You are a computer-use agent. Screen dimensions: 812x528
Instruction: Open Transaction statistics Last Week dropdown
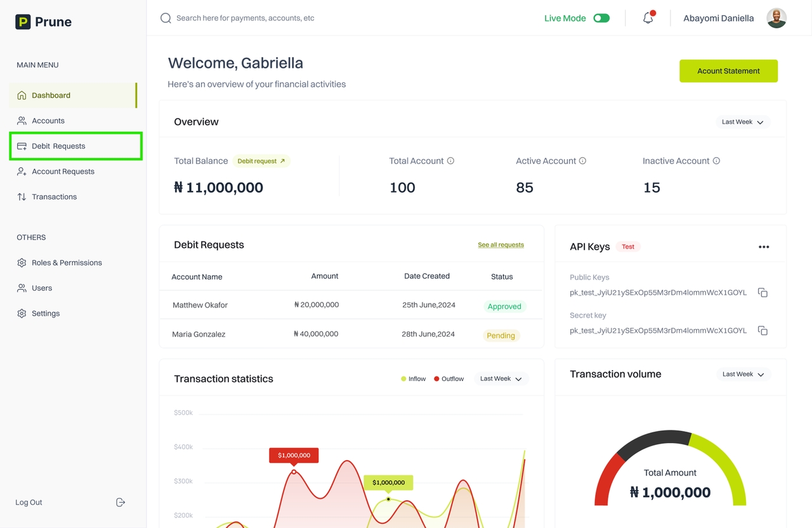point(501,379)
